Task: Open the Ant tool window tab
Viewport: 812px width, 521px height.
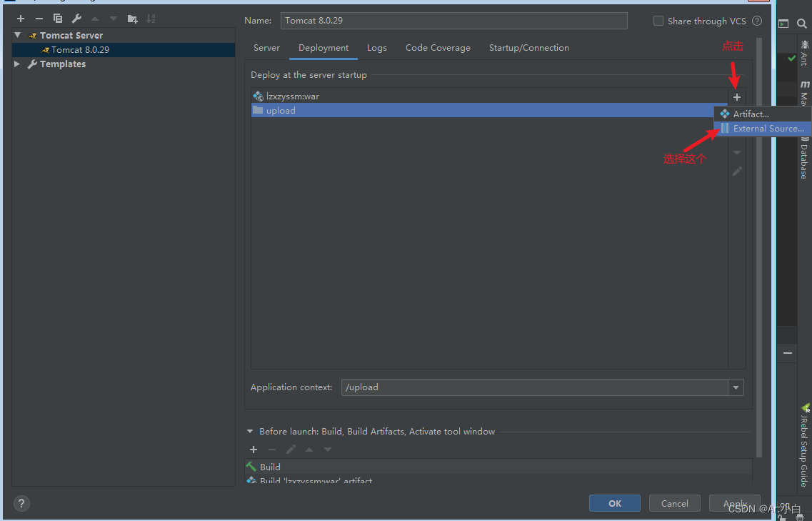Action: (804, 54)
